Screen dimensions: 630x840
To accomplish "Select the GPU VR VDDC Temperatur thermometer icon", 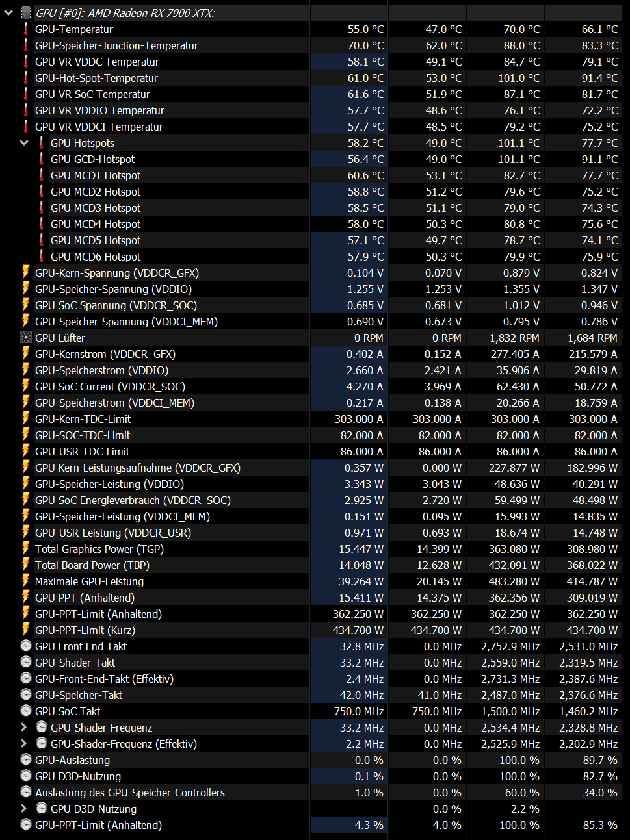I will coord(26,62).
